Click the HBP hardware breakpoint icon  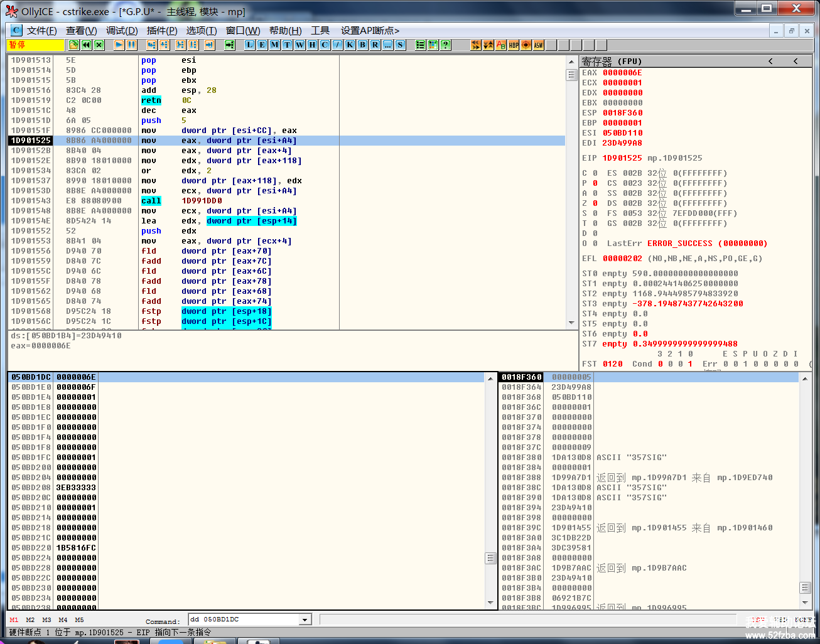coord(514,45)
